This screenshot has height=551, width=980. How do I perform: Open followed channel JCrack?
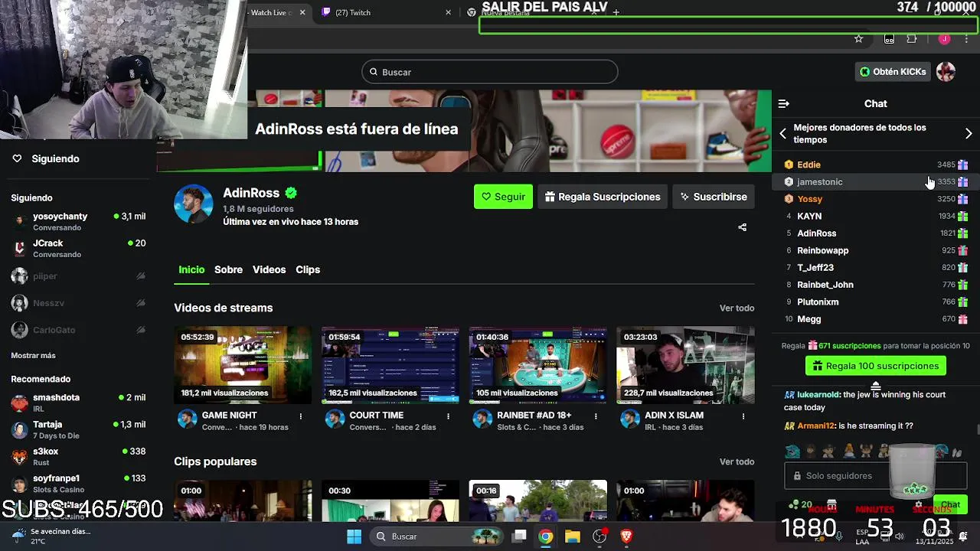(78, 248)
